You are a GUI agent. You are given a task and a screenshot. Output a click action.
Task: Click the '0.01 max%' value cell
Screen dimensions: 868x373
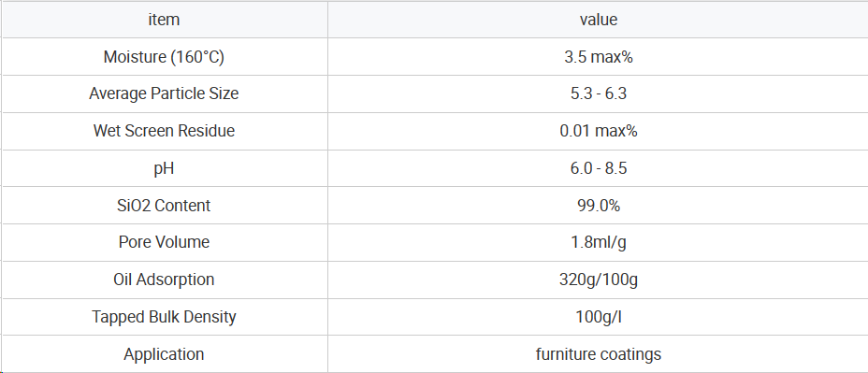click(x=598, y=131)
